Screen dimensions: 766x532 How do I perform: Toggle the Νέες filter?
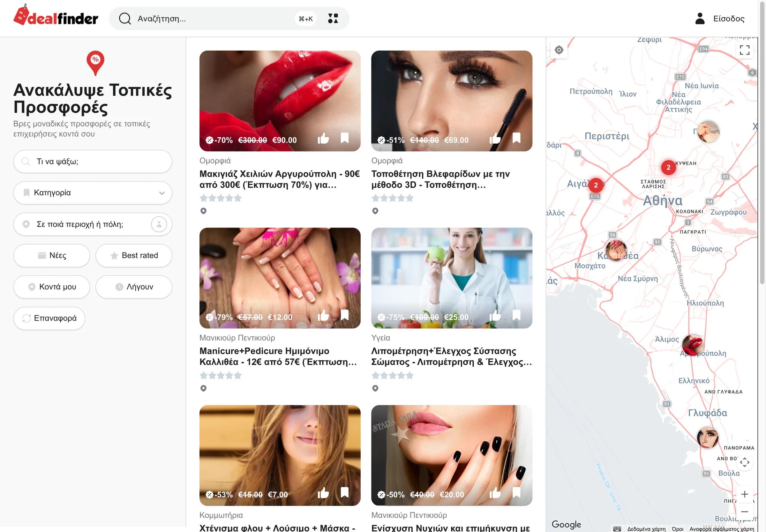pyautogui.click(x=52, y=255)
